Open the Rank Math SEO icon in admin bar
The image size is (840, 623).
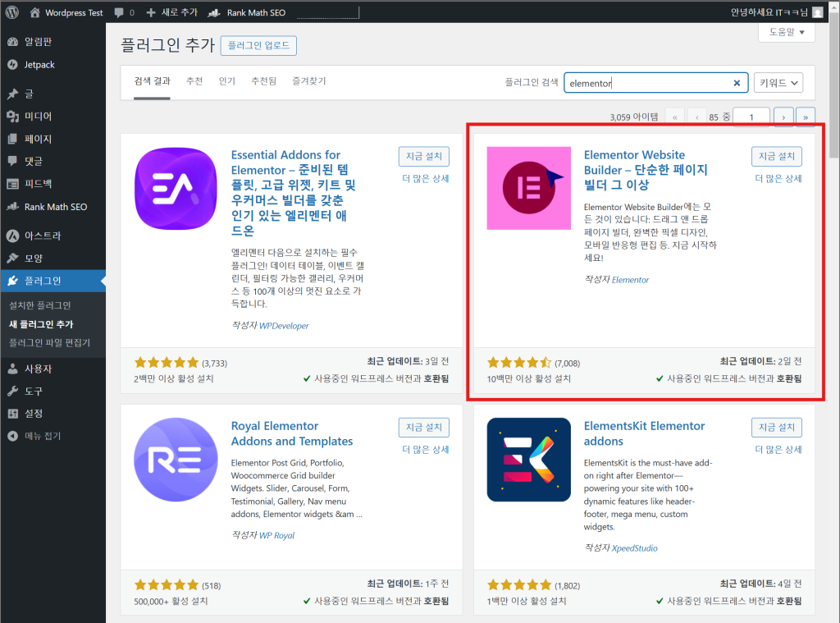(x=214, y=12)
